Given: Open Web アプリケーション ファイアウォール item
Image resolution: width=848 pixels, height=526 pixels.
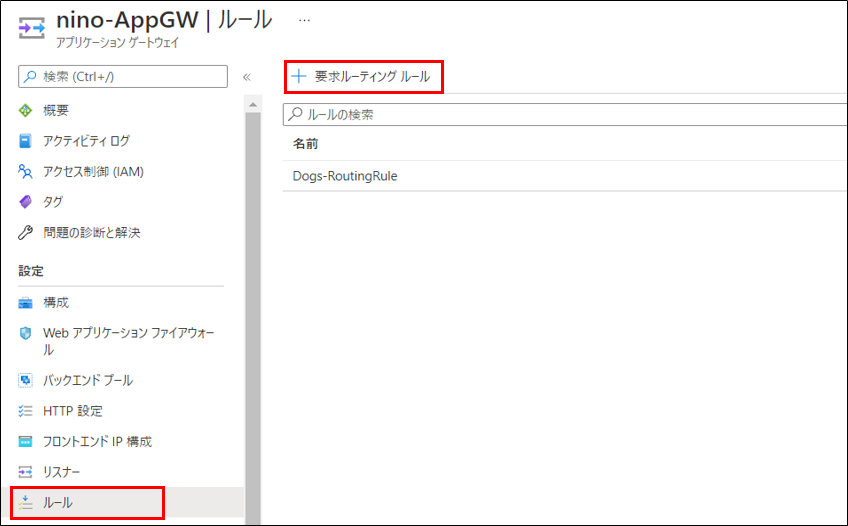Looking at the screenshot, I should 129,341.
